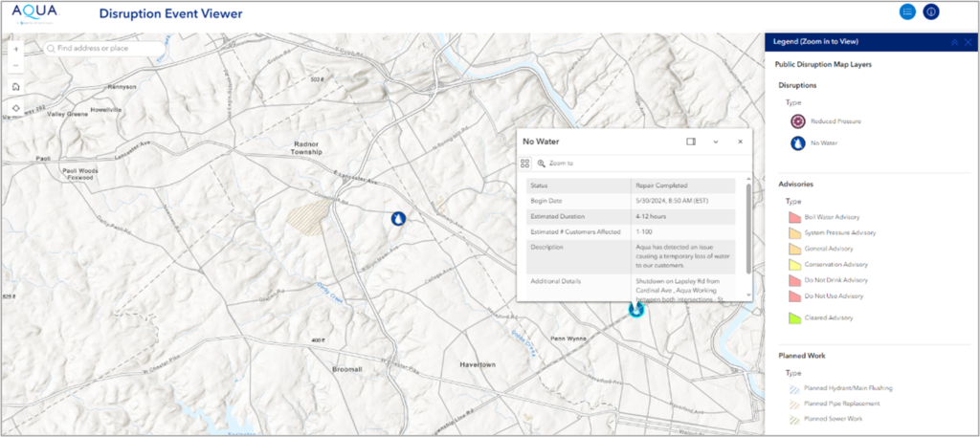
Task: Click the 'Repair Completed' status value
Action: click(661, 186)
